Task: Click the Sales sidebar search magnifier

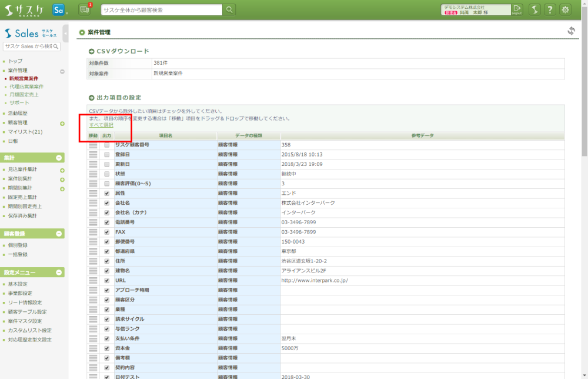Action: [56, 46]
